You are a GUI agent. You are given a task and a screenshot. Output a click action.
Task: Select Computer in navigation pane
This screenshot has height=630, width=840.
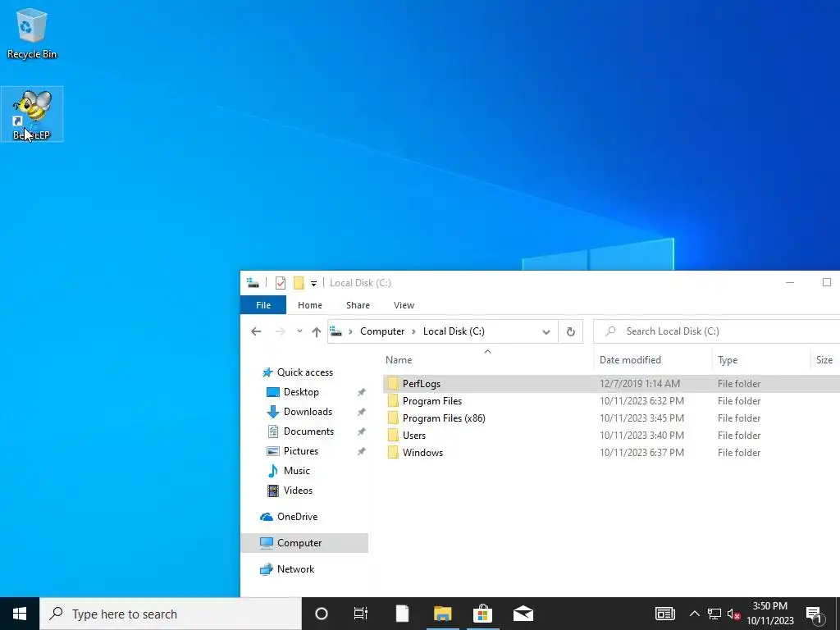pyautogui.click(x=304, y=543)
